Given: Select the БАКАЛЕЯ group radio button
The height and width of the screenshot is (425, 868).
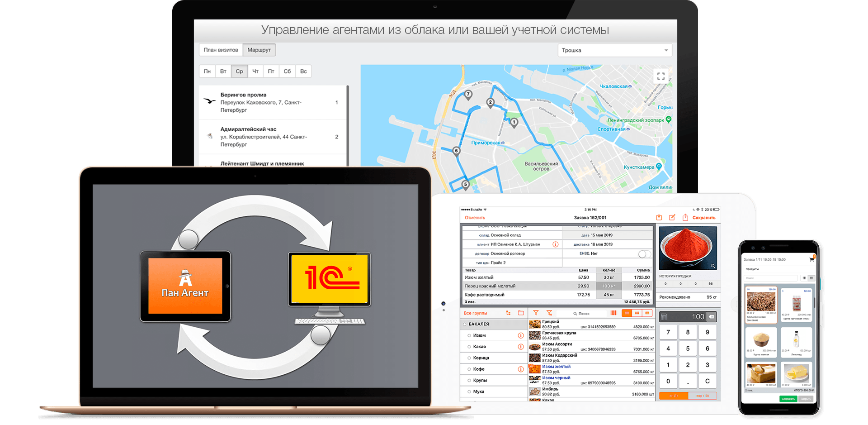Looking at the screenshot, I should pos(464,325).
